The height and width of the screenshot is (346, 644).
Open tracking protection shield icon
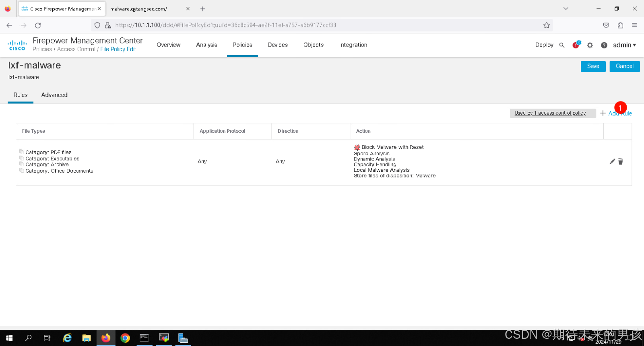97,25
